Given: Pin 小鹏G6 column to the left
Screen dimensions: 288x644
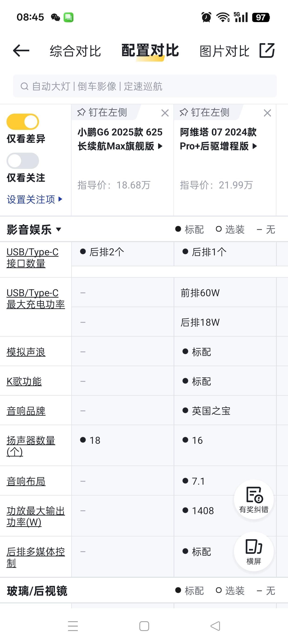Looking at the screenshot, I should click(x=102, y=112).
